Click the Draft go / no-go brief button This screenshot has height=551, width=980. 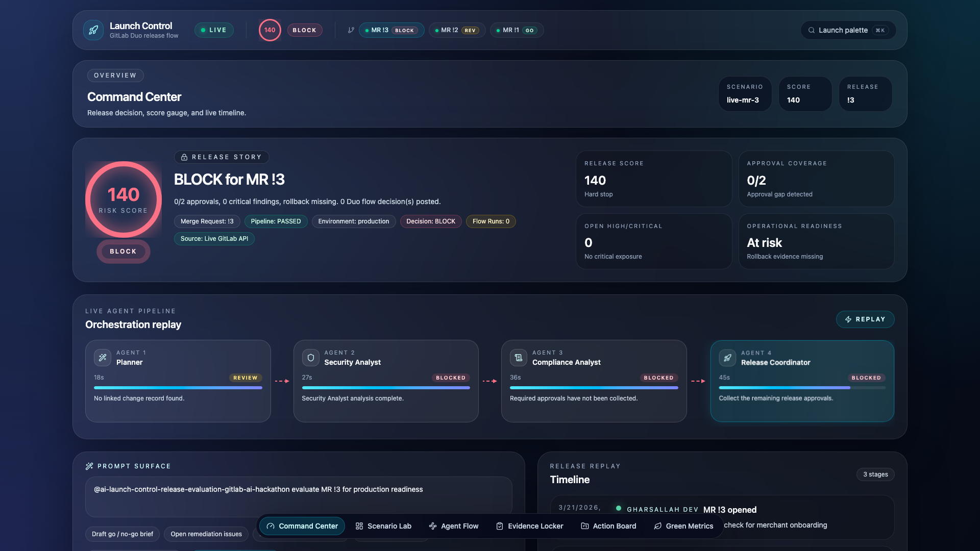pyautogui.click(x=122, y=534)
